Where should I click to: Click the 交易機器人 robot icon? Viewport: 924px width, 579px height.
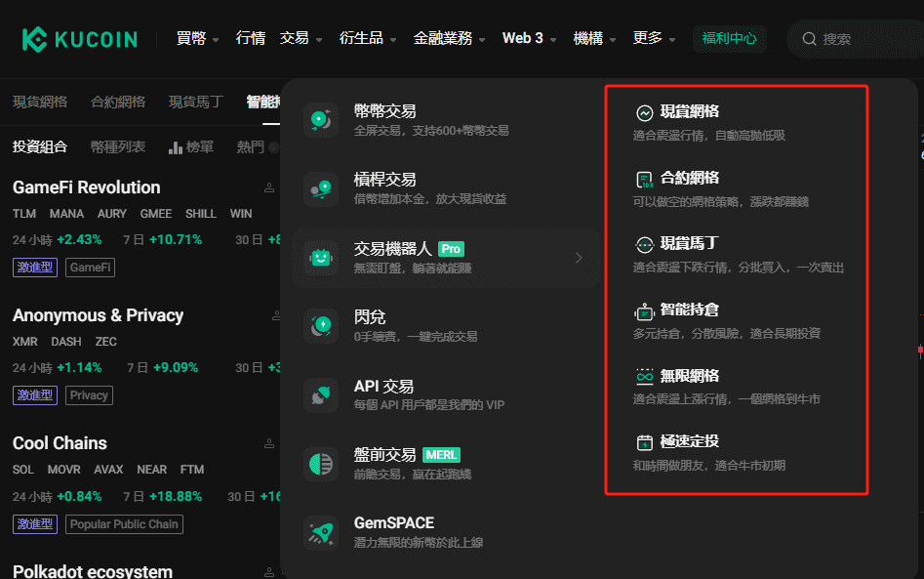(x=321, y=258)
